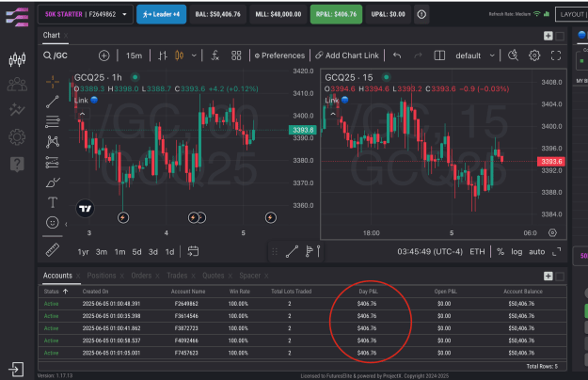Select the pattern drawing tool
The height and width of the screenshot is (380, 588).
click(53, 142)
